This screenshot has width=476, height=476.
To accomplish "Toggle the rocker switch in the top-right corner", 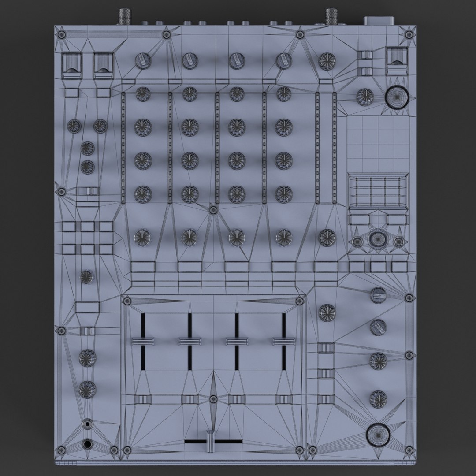I will [397, 61].
